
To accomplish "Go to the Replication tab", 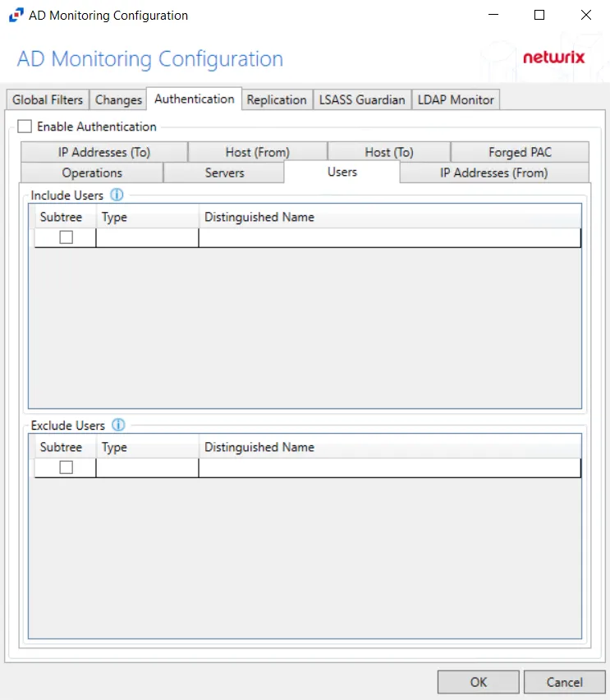I will click(277, 99).
